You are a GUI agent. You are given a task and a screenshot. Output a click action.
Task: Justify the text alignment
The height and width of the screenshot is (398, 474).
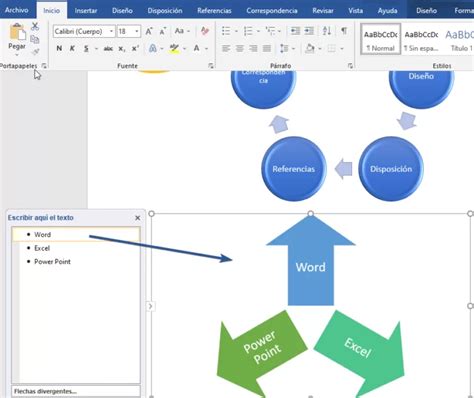[267, 49]
